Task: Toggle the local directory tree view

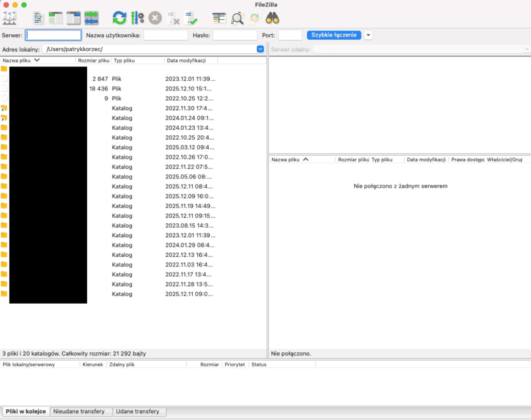Action: (56, 18)
